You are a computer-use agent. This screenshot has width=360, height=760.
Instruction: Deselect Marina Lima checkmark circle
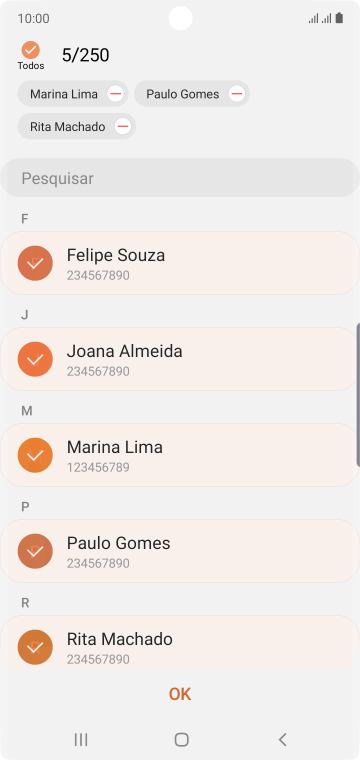point(35,455)
